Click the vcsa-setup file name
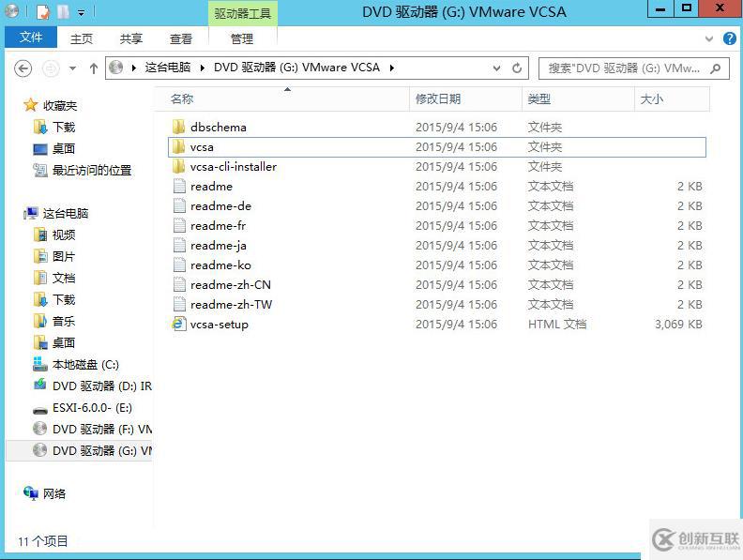This screenshot has height=560, width=743. (219, 325)
